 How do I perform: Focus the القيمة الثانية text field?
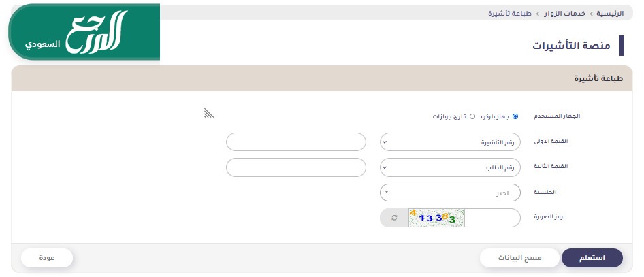[x=296, y=167]
